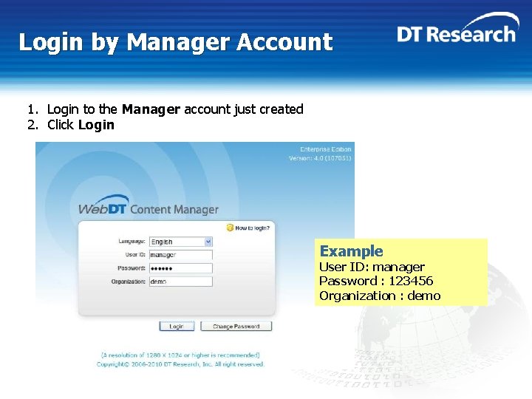
Task: Click the 'Organization : demo' example line
Action: (380, 296)
